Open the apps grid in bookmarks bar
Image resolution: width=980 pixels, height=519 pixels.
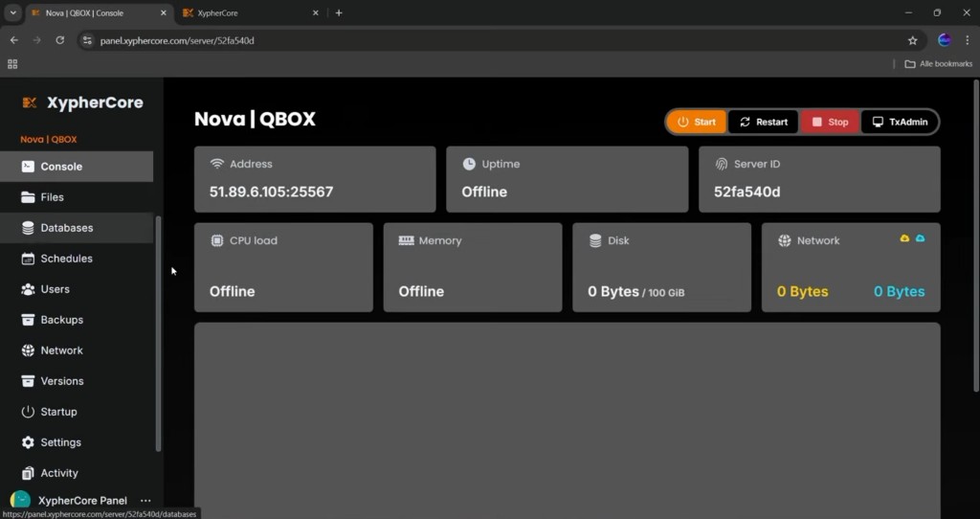click(12, 64)
